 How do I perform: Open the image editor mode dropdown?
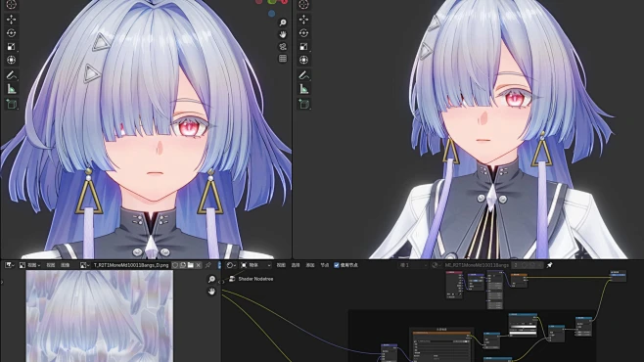[30, 265]
